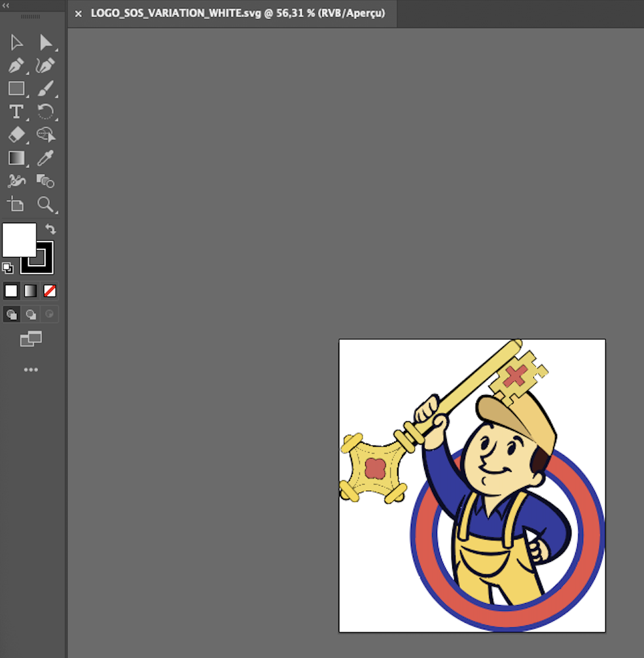Open Edit Toolbar three-dots menu
The image size is (644, 658).
31,370
